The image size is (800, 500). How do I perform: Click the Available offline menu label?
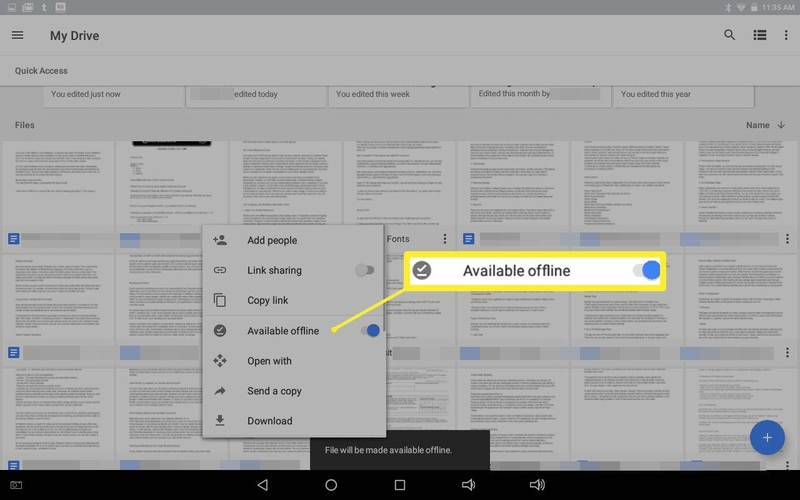coord(283,331)
